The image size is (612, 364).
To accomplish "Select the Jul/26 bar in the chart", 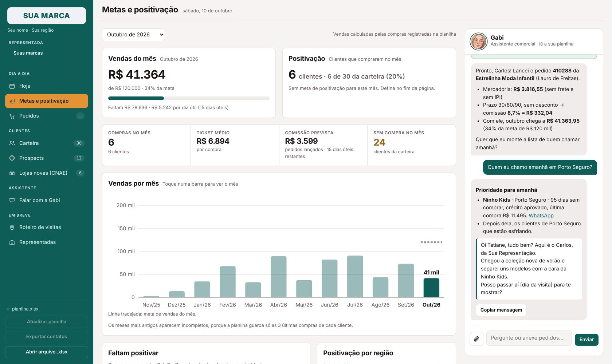I will point(355,277).
